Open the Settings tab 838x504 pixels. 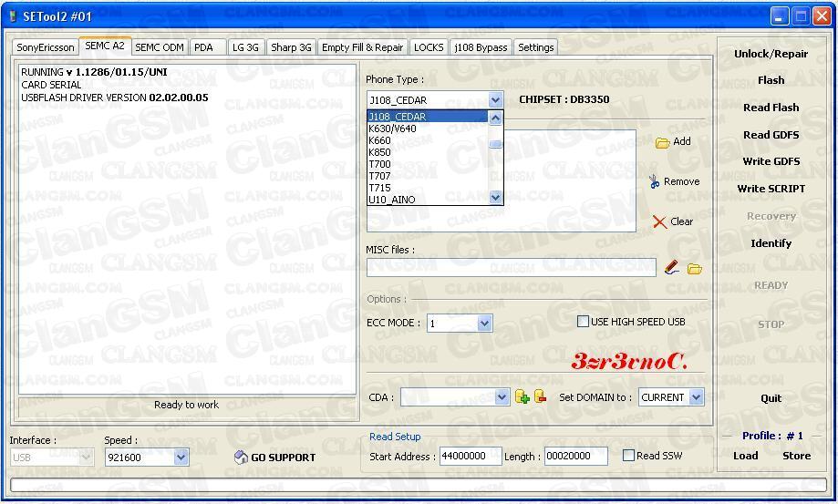tap(535, 47)
